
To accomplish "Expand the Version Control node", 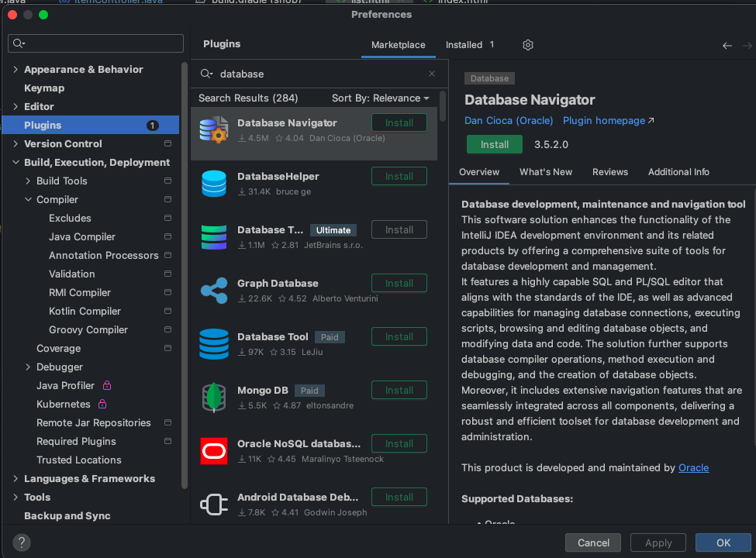I will click(x=16, y=143).
